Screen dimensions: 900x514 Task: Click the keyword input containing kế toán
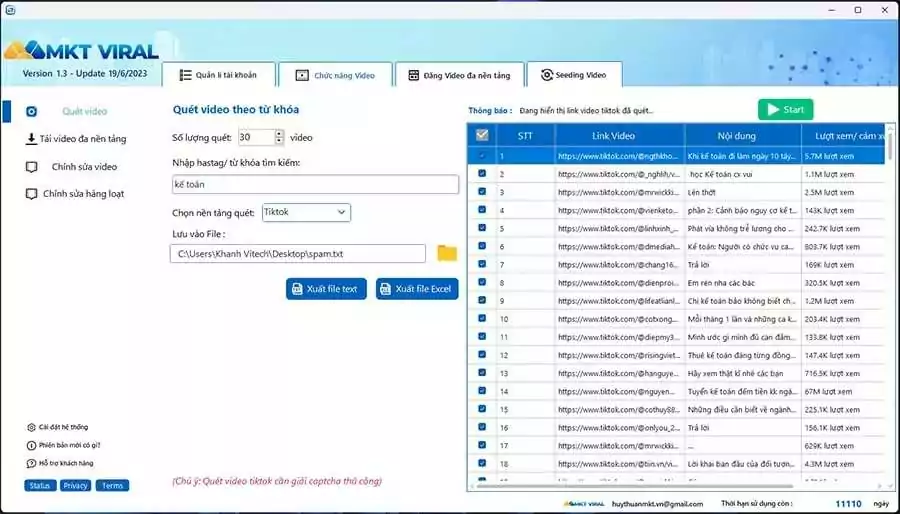pos(315,184)
